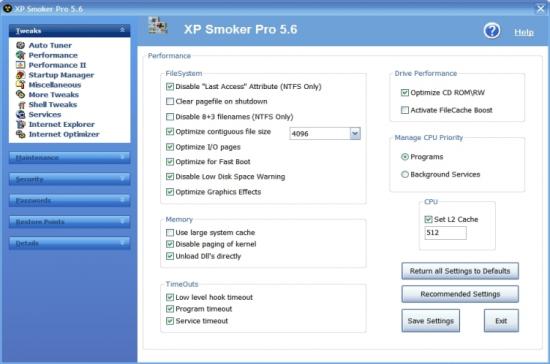Toggle Optimize CD ROM\RW checkbox
Image resolution: width=550 pixels, height=364 pixels.
coord(405,93)
